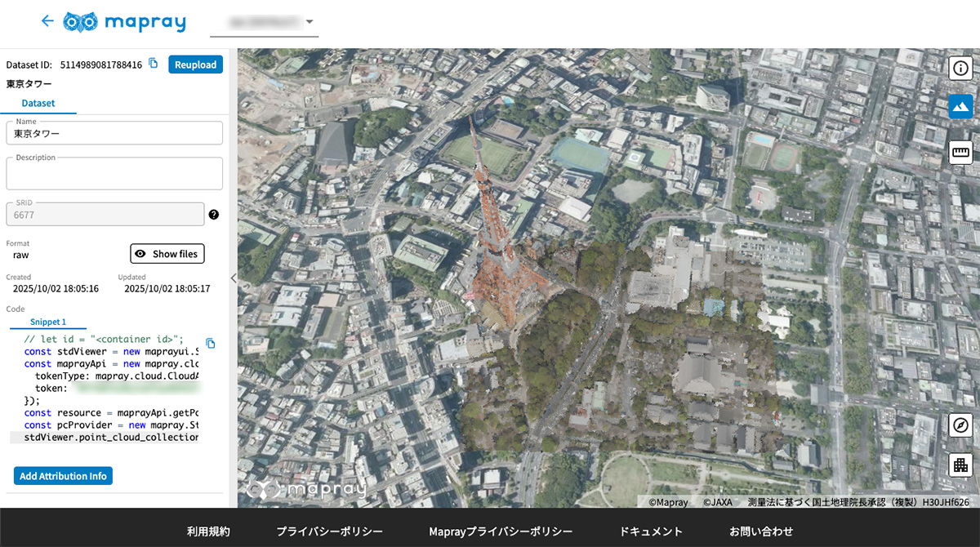
Task: Select the Snippet 1 tab
Action: click(47, 322)
